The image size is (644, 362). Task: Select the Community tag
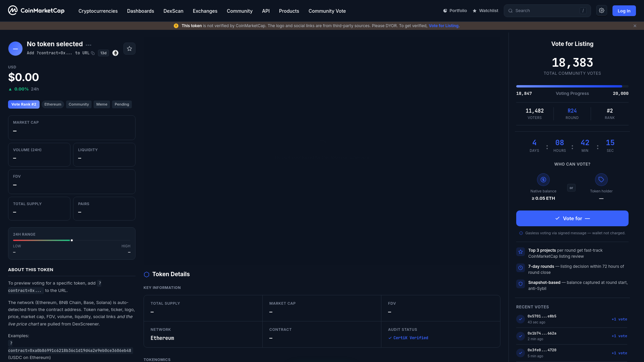(79, 104)
